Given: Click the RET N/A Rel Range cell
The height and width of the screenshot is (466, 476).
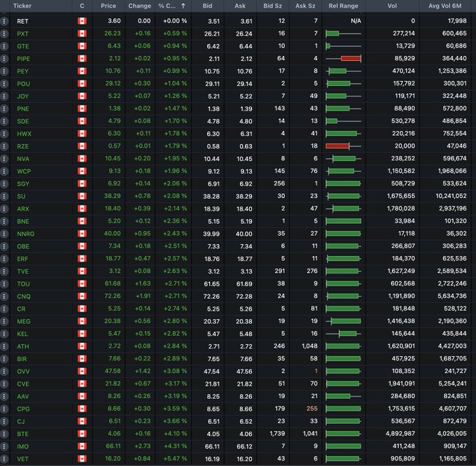Looking at the screenshot, I should tap(356, 21).
